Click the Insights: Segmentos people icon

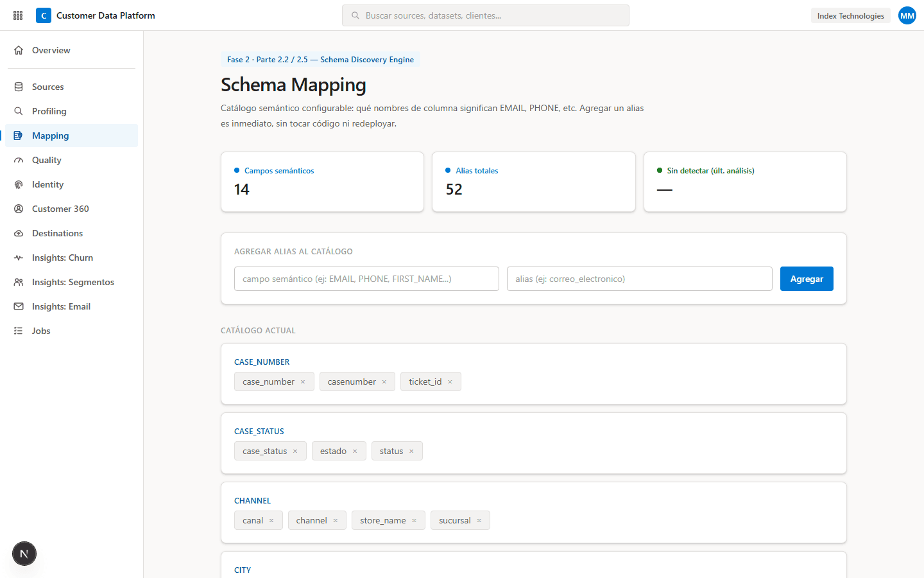(19, 282)
